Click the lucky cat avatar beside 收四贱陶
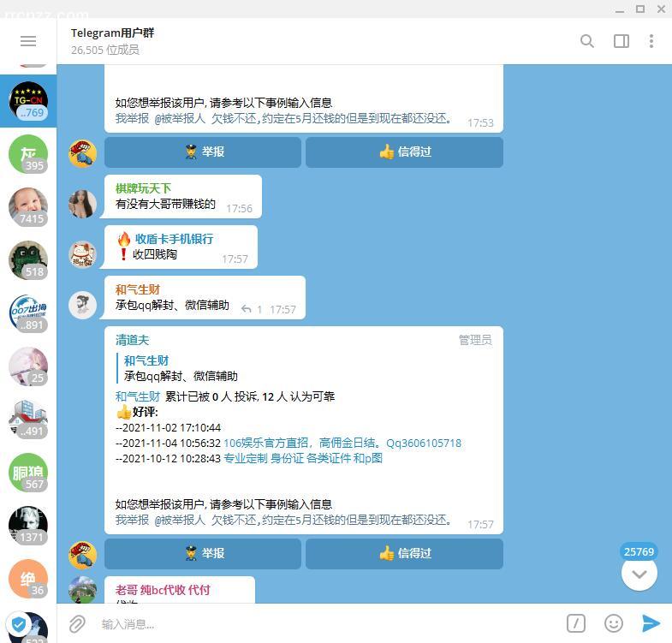Viewport: 672px width, 643px height. 83,254
